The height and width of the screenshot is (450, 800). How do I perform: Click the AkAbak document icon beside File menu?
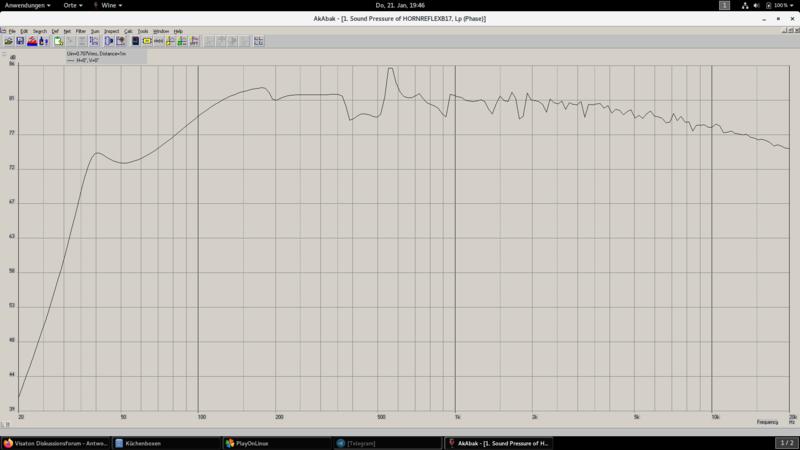pos(3,31)
